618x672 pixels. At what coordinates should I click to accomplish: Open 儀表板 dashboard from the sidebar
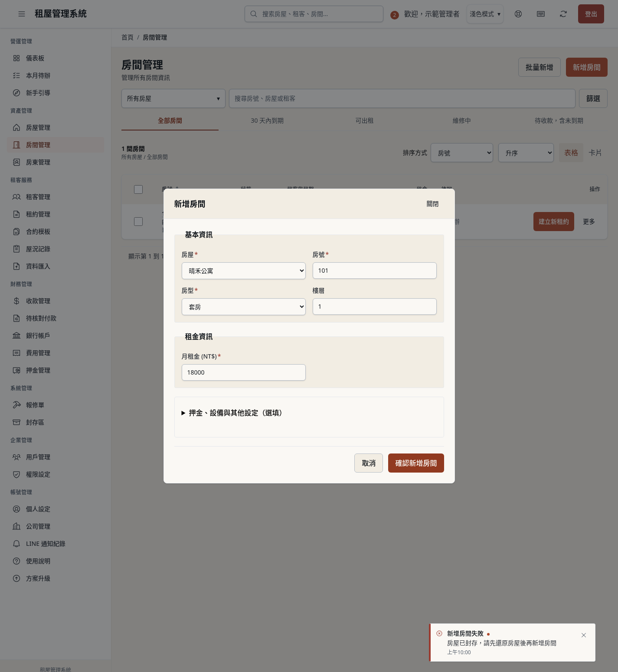(56, 58)
